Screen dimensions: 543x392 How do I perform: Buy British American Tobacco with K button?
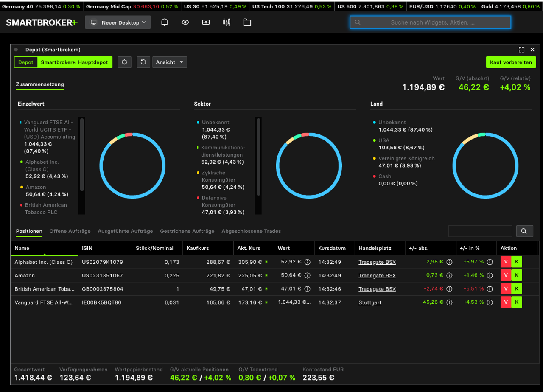[517, 289]
